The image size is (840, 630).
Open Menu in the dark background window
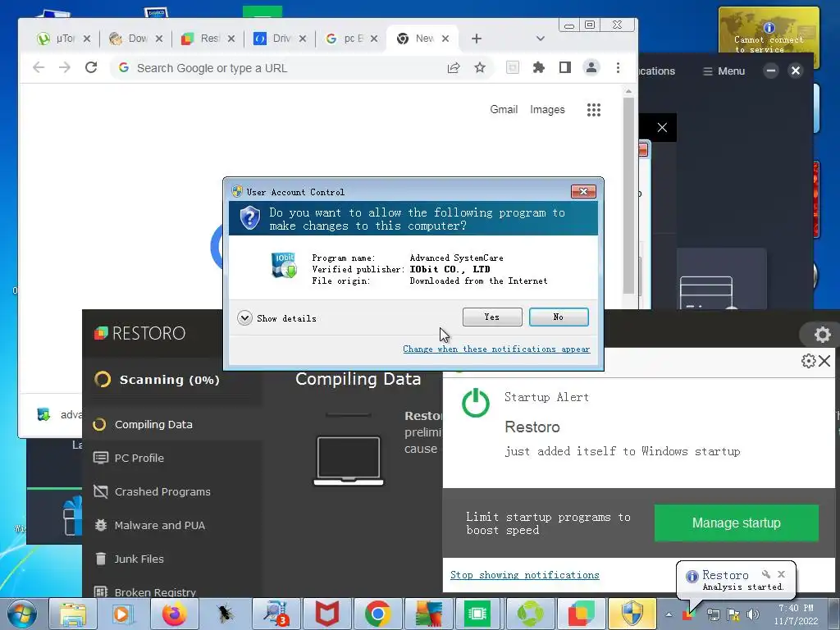[x=724, y=71]
